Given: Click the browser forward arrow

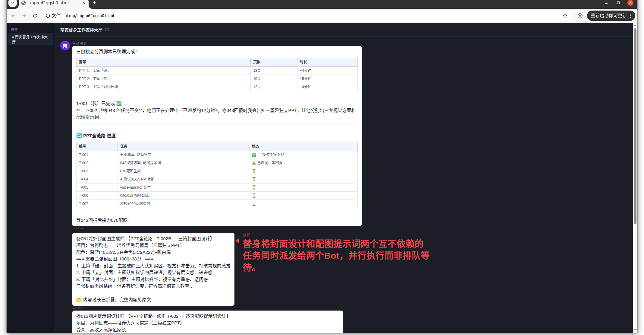Looking at the screenshot, I should [24, 16].
